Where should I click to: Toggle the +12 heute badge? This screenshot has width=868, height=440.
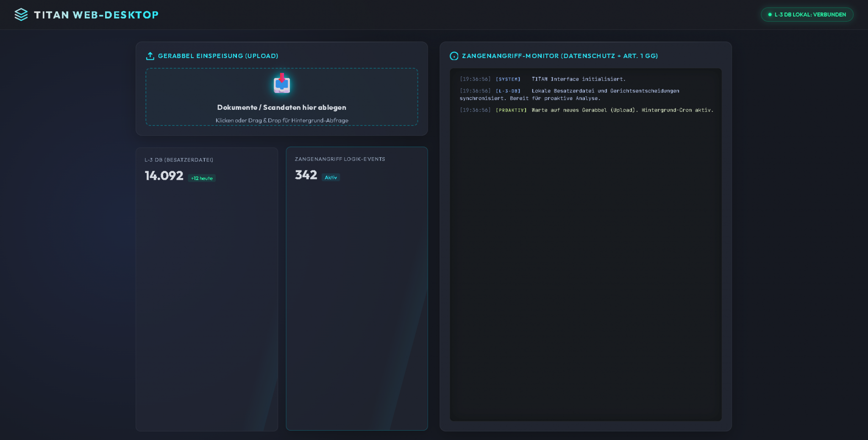click(x=201, y=178)
